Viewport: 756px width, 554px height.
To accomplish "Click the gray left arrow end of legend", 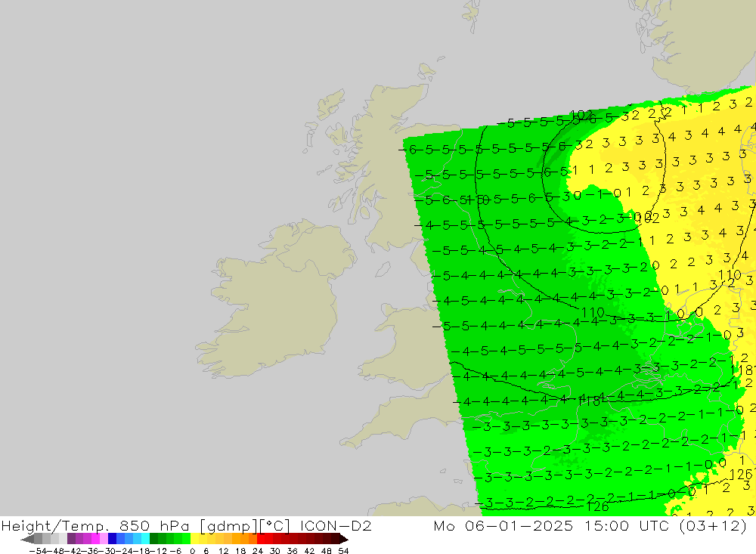I will coord(27,539).
